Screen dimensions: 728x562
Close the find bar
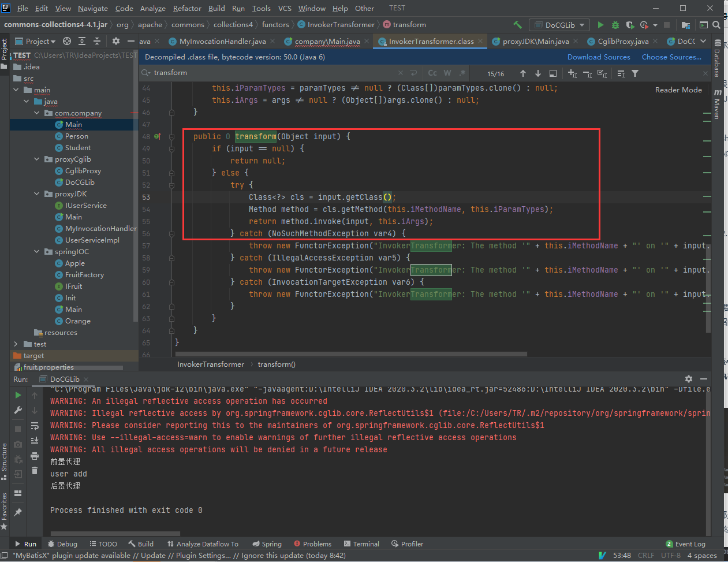tap(705, 73)
